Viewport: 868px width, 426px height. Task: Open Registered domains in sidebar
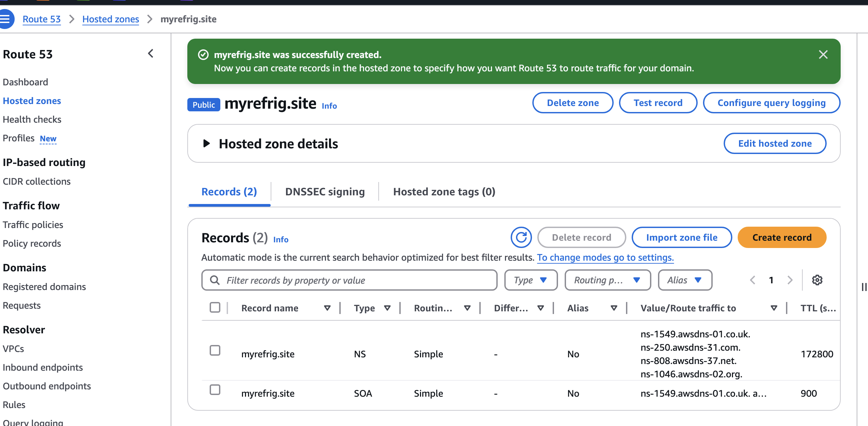tap(44, 286)
